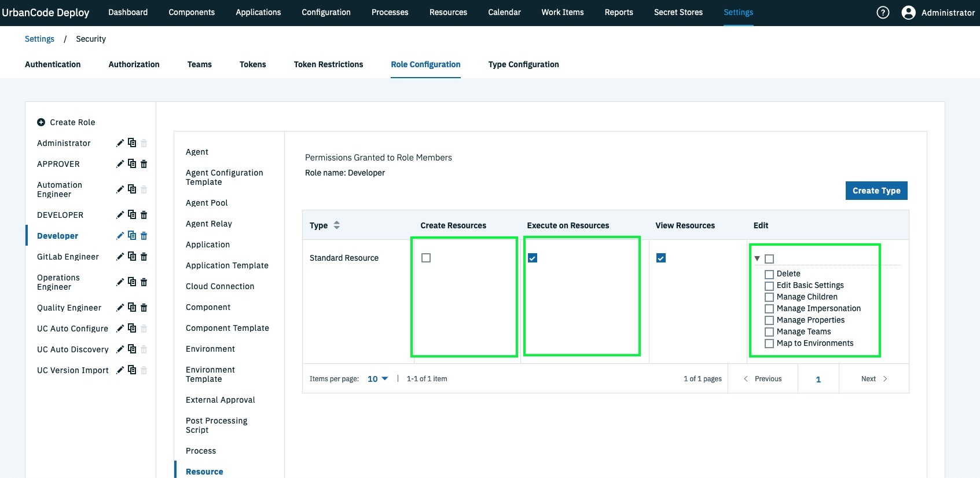Switch to the Type Configuration tab
The width and height of the screenshot is (980, 478).
(523, 64)
